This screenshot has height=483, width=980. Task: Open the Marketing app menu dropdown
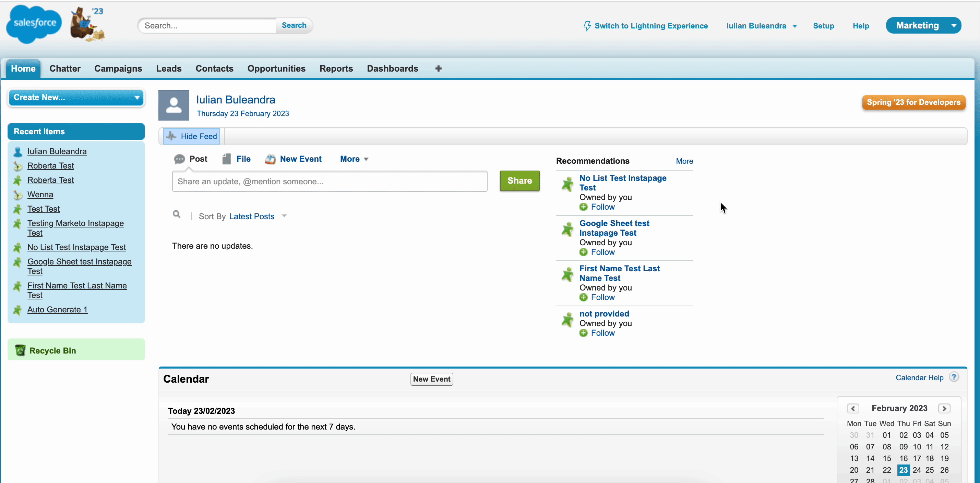click(954, 25)
